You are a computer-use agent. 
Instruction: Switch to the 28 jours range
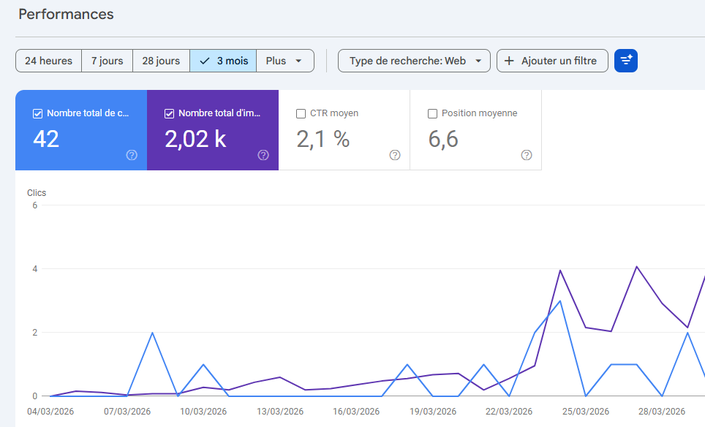tap(160, 61)
